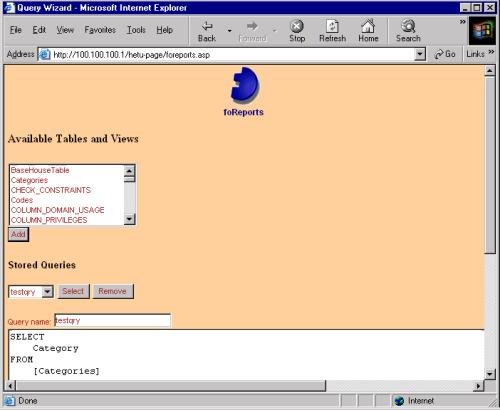Go to the Home page icon
This screenshot has height=410, width=500.
pos(368,26)
